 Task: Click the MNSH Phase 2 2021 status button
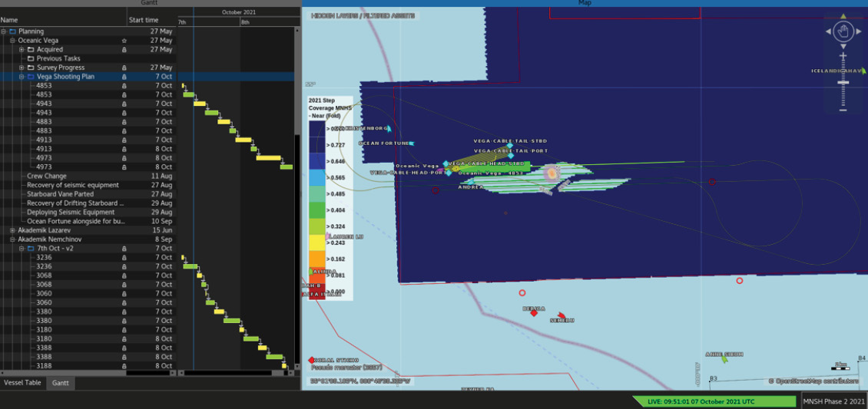[834, 401]
